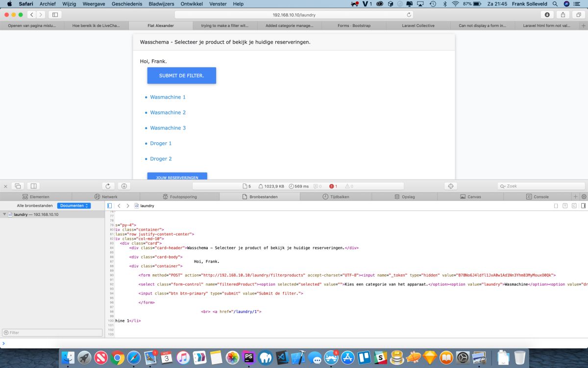The width and height of the screenshot is (588, 368).
Task: Open the Weergave menu
Action: (94, 3)
